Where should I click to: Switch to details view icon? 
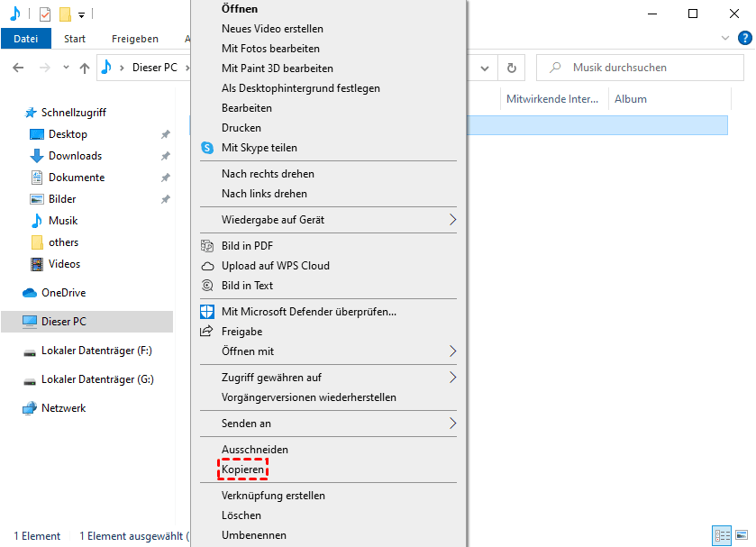[x=722, y=535]
